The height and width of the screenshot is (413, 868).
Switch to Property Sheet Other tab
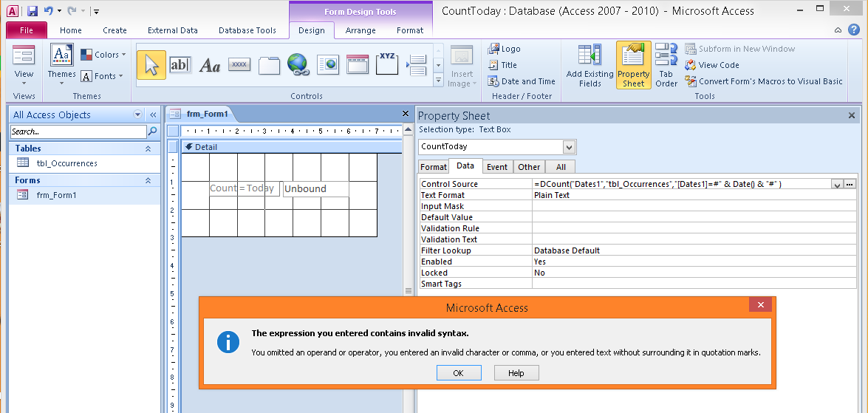coord(529,167)
